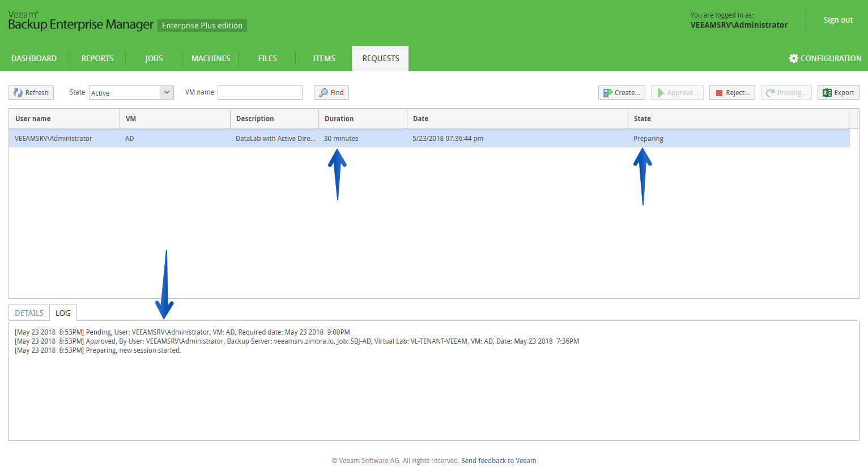
Task: Click the Create request icon
Action: tap(608, 93)
